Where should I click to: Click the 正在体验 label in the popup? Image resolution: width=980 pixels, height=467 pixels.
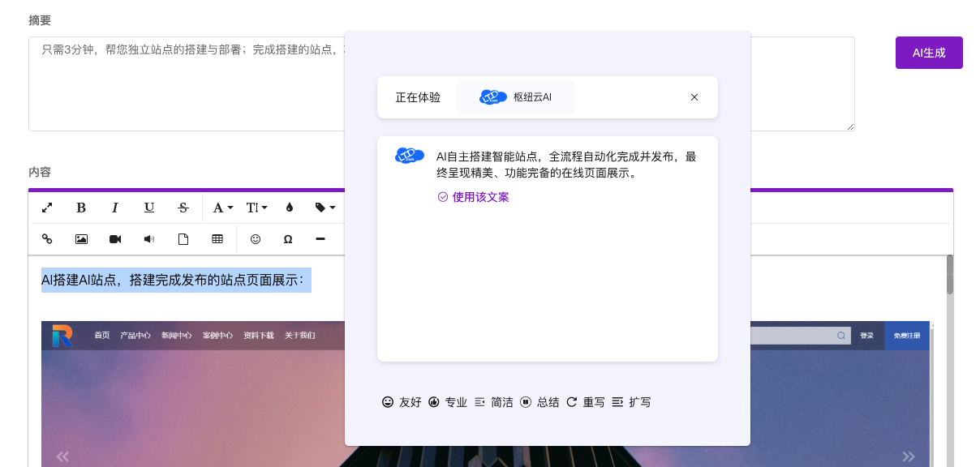click(x=418, y=97)
